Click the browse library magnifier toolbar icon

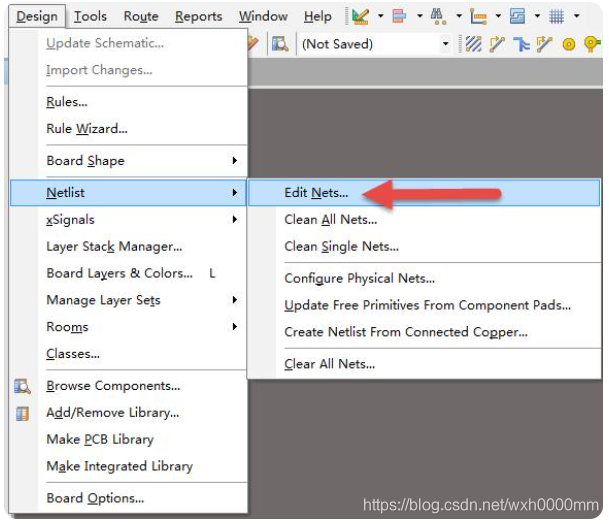(280, 44)
